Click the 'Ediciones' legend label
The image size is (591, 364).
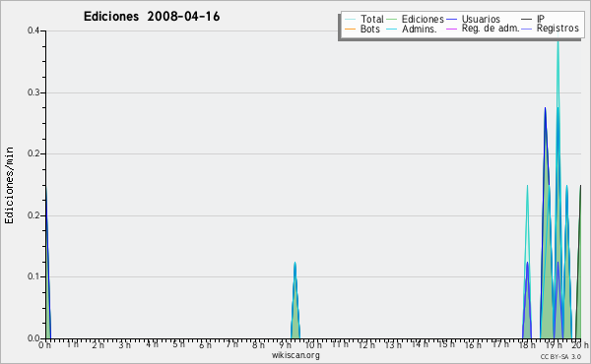pos(423,19)
